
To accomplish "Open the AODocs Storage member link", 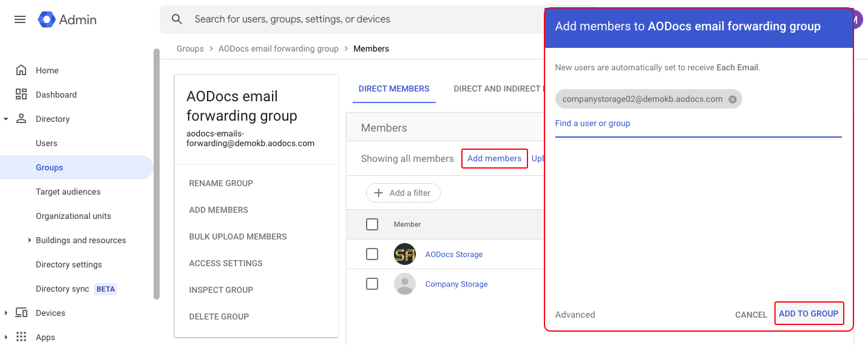I will [x=454, y=255].
